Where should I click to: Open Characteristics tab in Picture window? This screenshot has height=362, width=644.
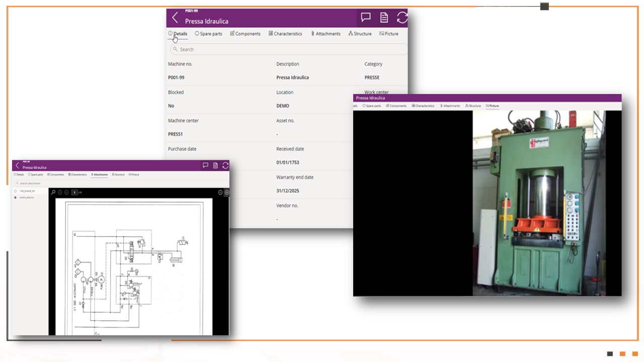click(x=423, y=106)
